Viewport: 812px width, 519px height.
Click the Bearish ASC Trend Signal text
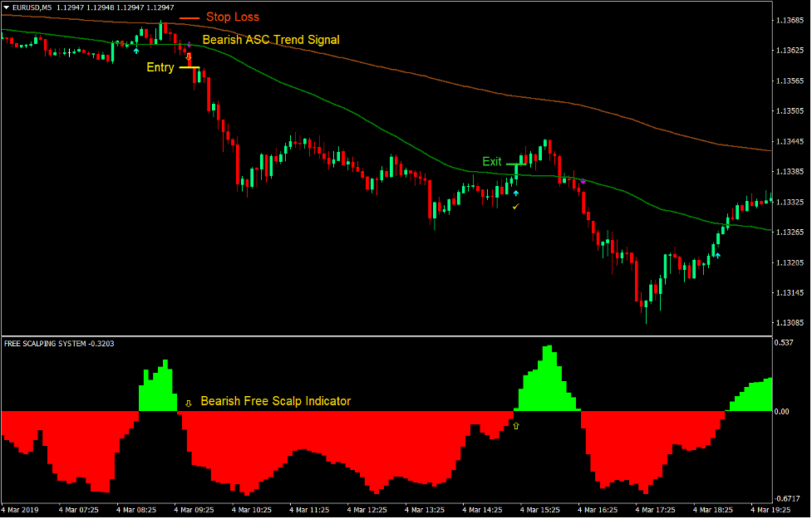[272, 39]
